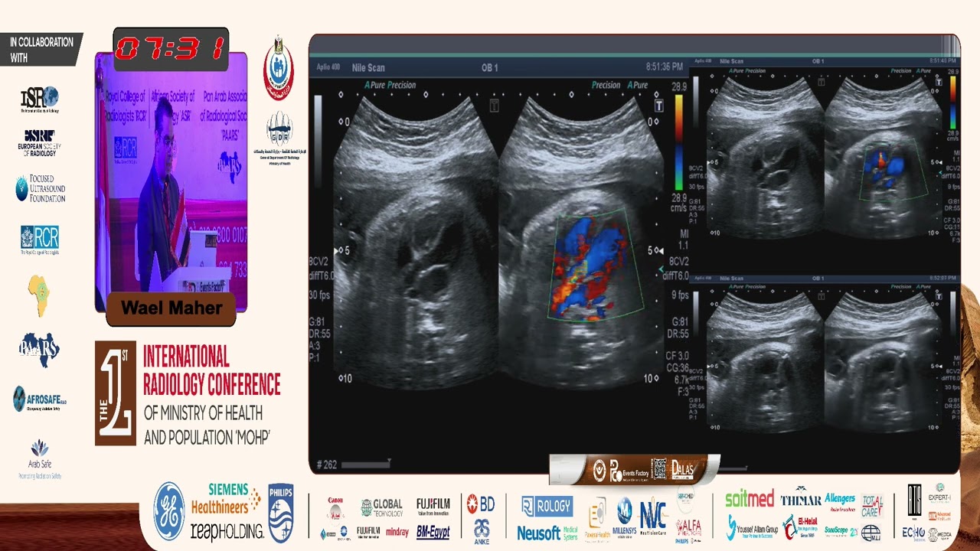Open the AFROSAFE logo
The height and width of the screenshot is (551, 980).
(x=39, y=399)
